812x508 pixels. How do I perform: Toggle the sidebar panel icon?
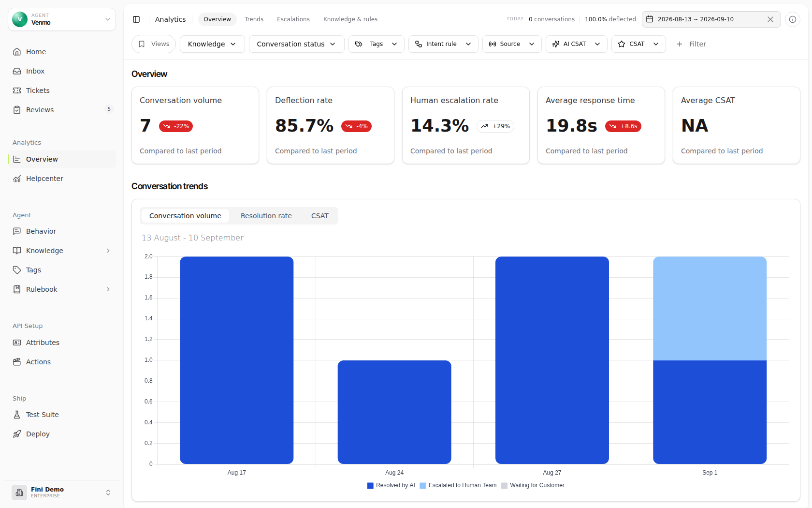[x=136, y=19]
